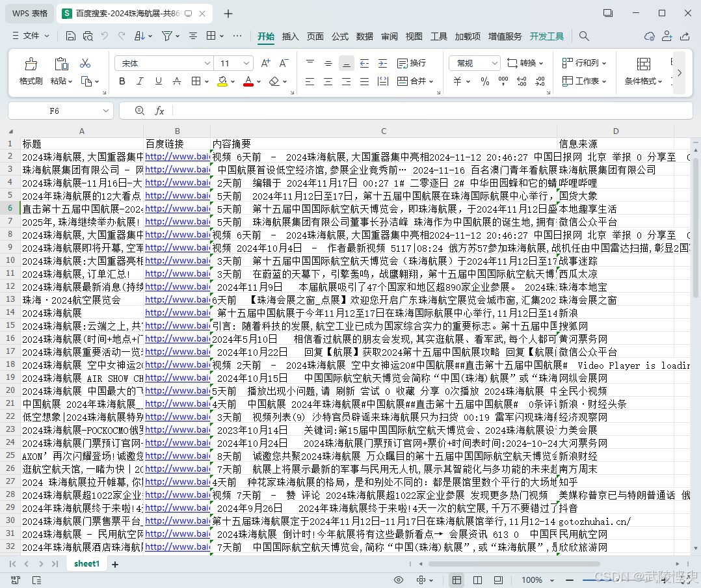Click the decrease decimal places icon
Viewport: 701px width, 588px height.
point(540,81)
